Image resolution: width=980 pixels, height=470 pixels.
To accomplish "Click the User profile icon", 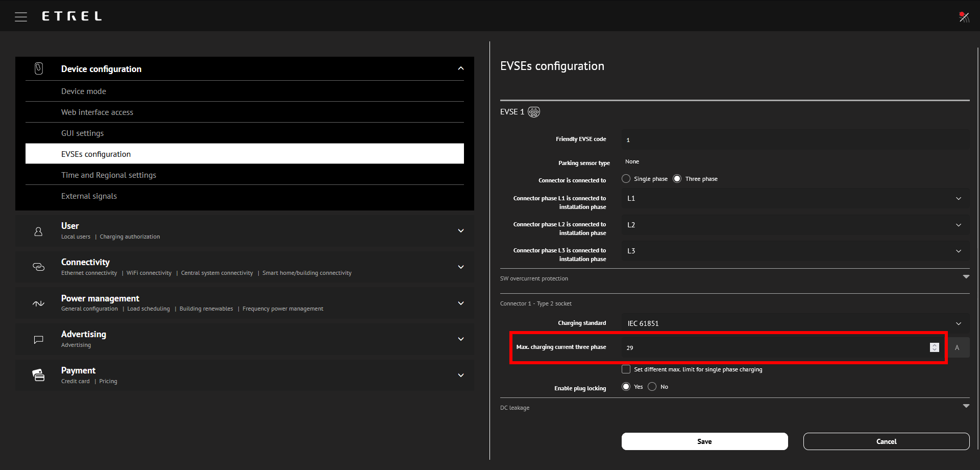I will click(38, 231).
